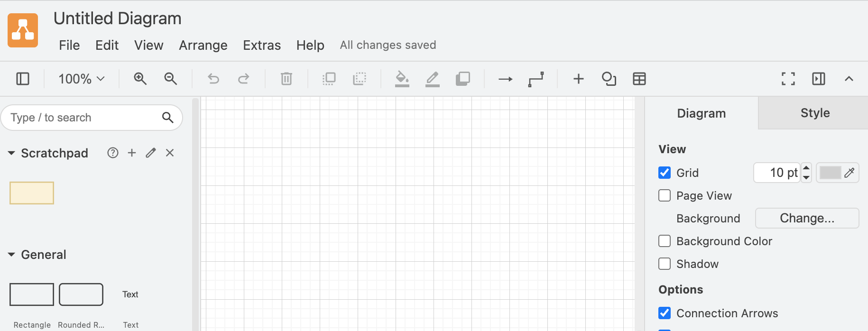This screenshot has height=331, width=868.
Task: Click the Undo icon in the toolbar
Action: click(x=212, y=79)
